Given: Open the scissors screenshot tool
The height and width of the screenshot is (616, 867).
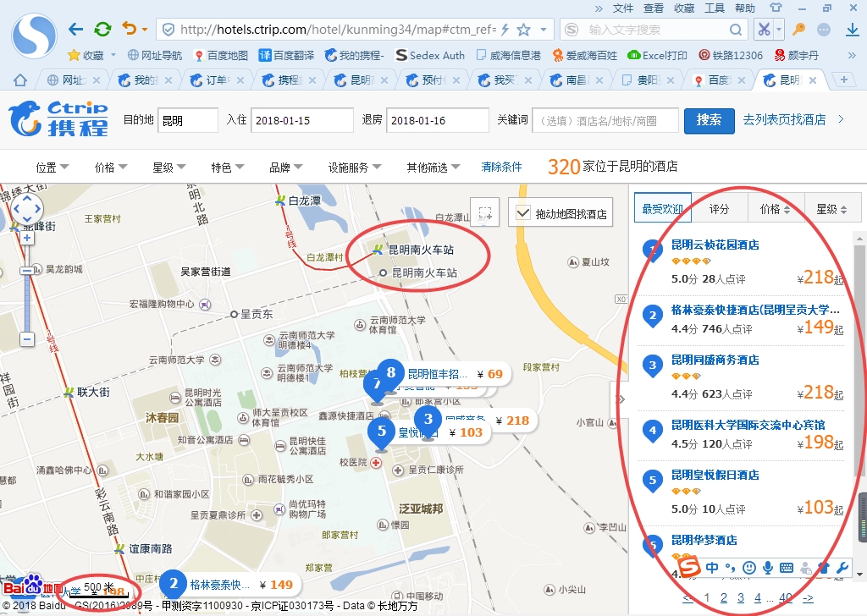Looking at the screenshot, I should pyautogui.click(x=764, y=30).
